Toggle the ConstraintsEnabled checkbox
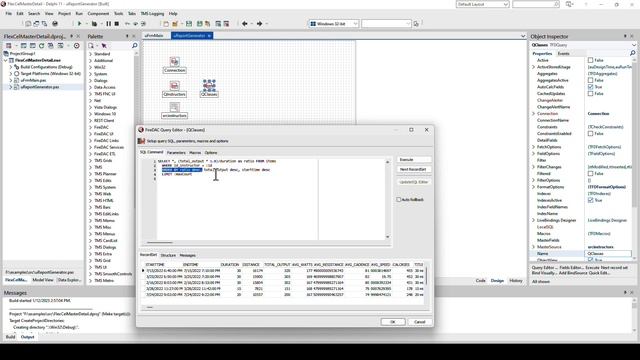The width and height of the screenshot is (640, 360). (x=590, y=133)
